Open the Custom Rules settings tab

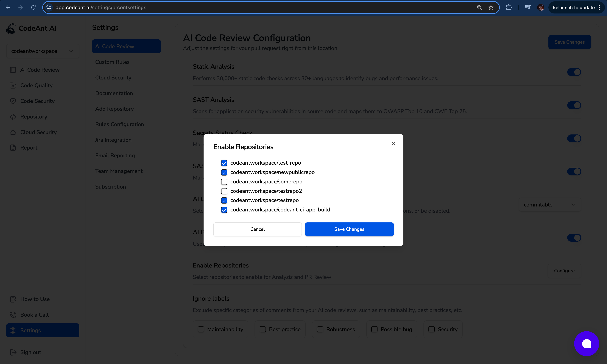coord(112,62)
